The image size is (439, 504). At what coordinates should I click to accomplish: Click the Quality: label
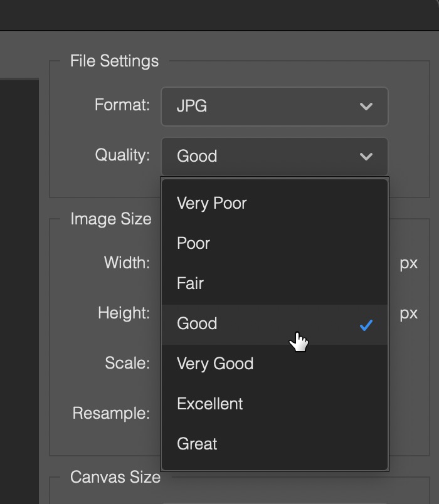pyautogui.click(x=122, y=155)
